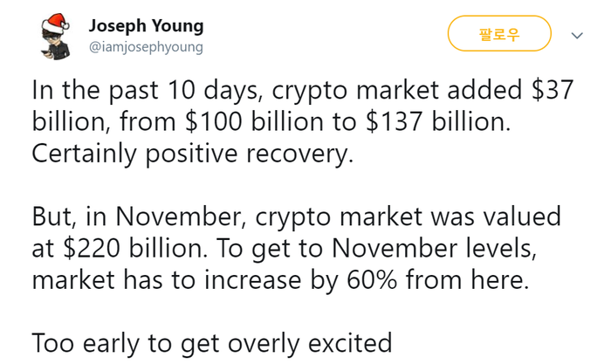Click the "Too early to get overly excited" line
The image size is (611, 364).
pos(212,344)
